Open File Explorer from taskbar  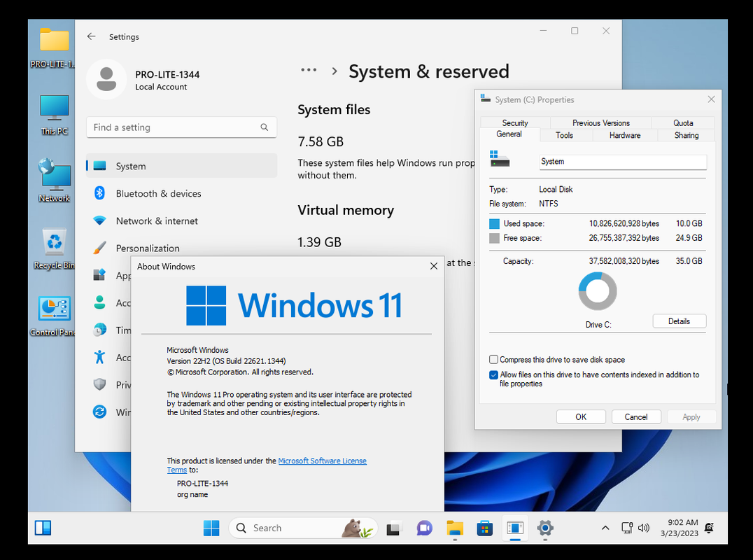point(454,528)
